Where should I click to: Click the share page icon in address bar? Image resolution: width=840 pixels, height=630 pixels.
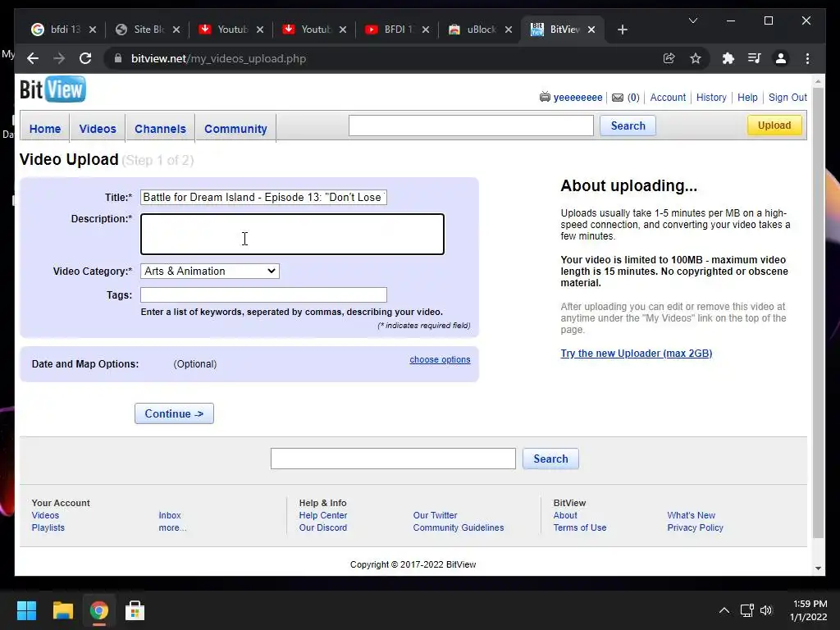(669, 58)
